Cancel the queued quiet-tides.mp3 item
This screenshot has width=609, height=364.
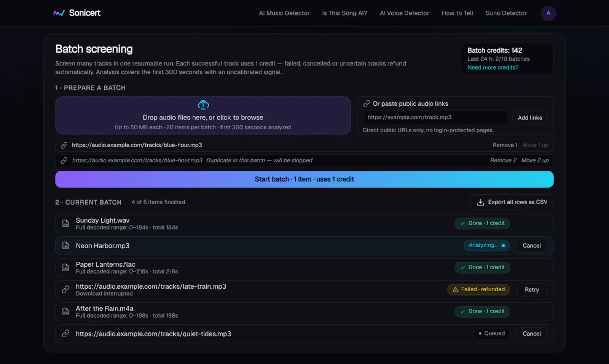pyautogui.click(x=532, y=334)
